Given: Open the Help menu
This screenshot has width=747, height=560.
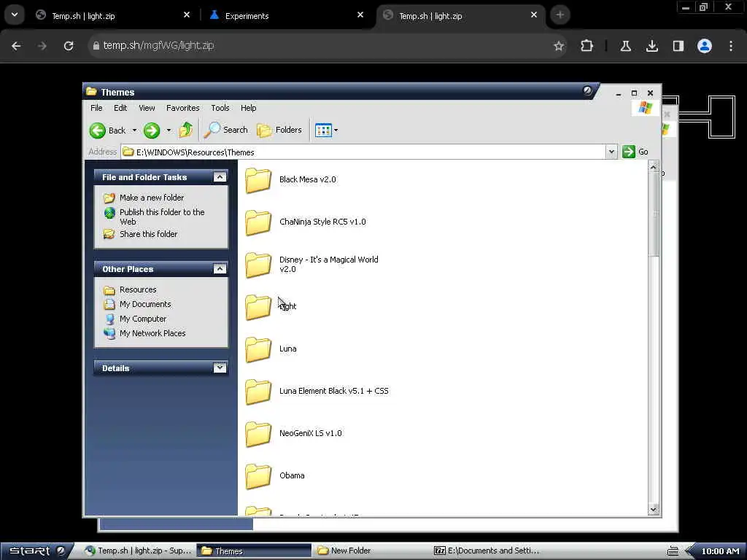Looking at the screenshot, I should (x=248, y=108).
